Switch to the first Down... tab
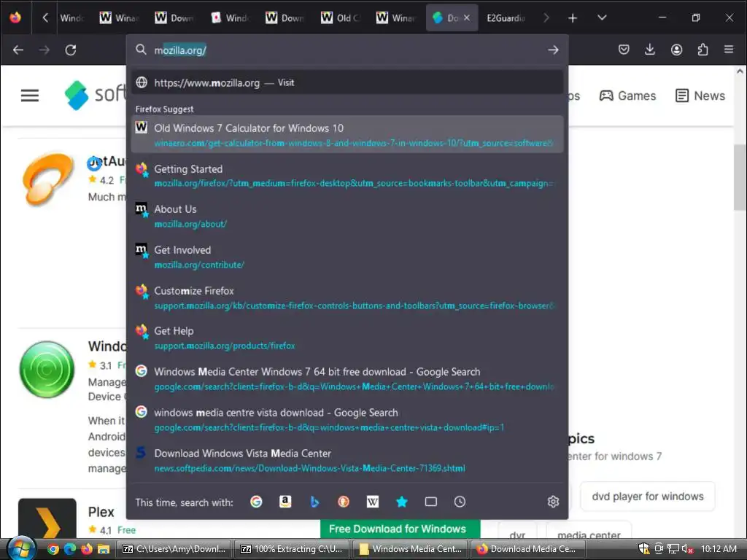 tap(175, 17)
